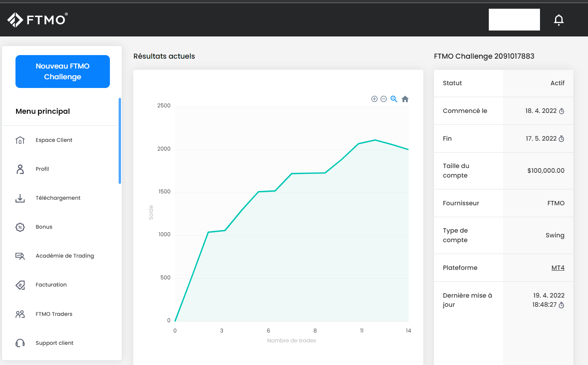
Task: Click the chart zoom in icon
Action: point(374,99)
